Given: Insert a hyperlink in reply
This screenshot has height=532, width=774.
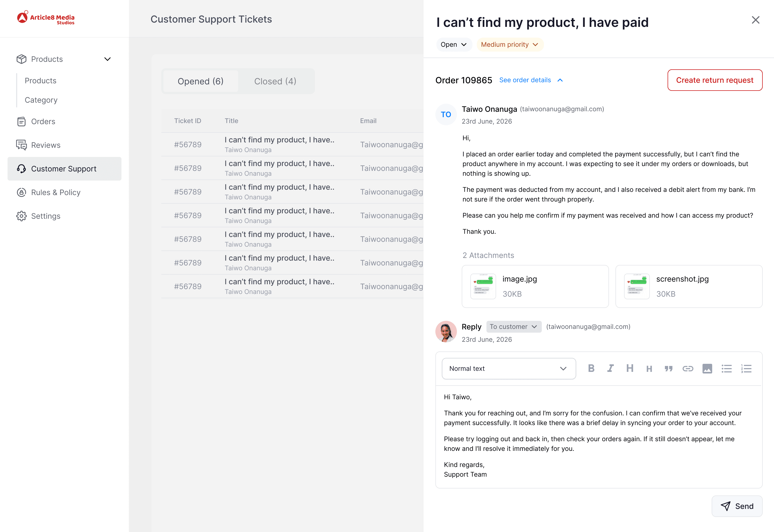Looking at the screenshot, I should [x=688, y=368].
